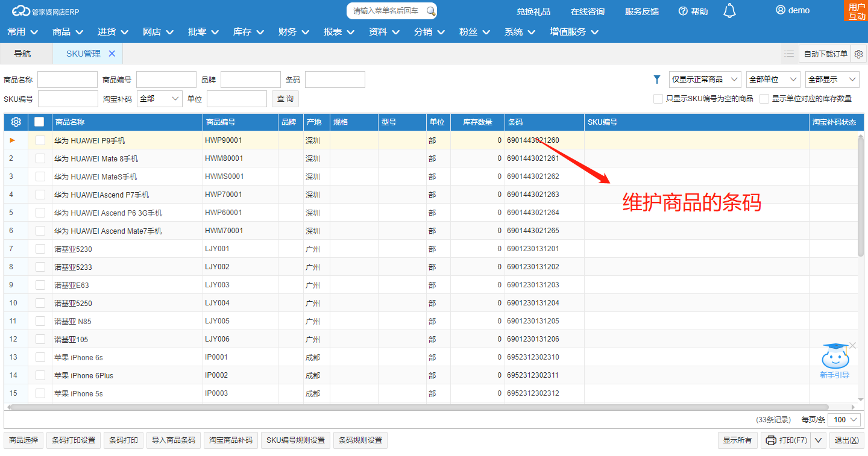
Task: Click the 显示所有 button
Action: [x=738, y=440]
